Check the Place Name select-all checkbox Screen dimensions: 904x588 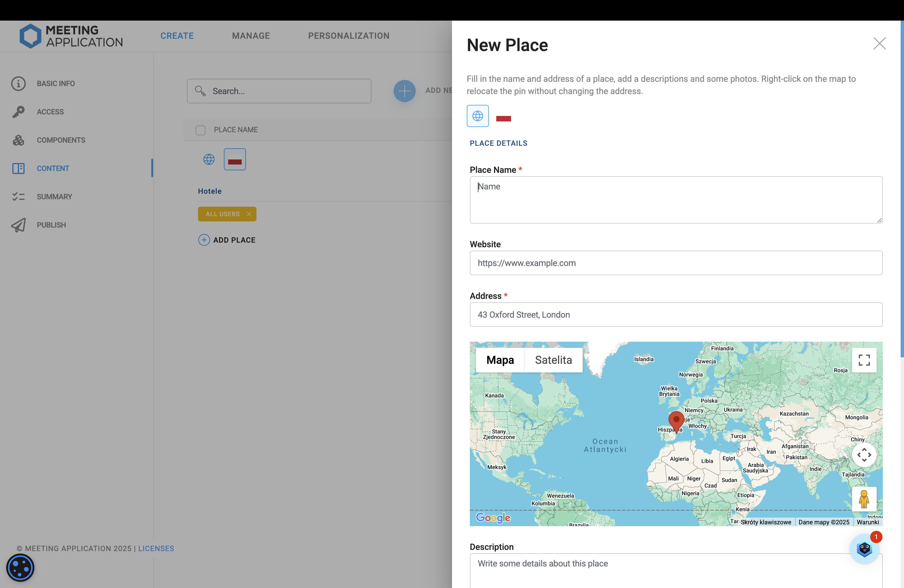pyautogui.click(x=200, y=130)
